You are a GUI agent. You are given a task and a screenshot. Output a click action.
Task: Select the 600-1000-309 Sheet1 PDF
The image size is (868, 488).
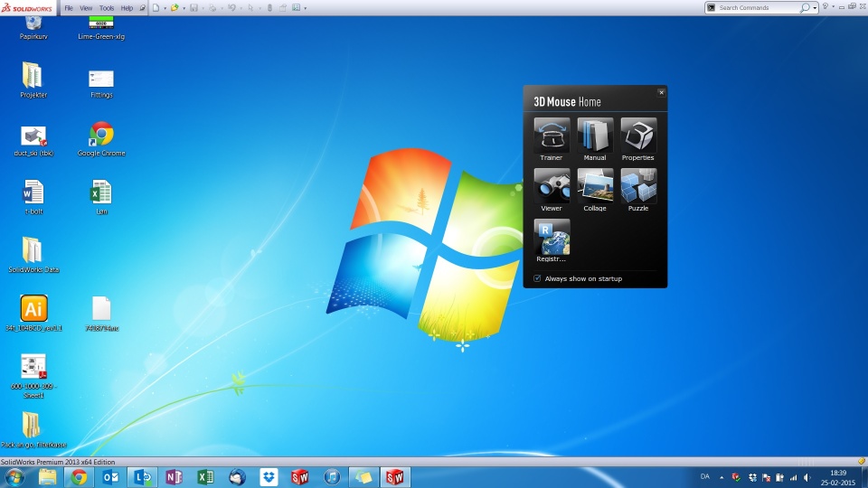(x=33, y=376)
